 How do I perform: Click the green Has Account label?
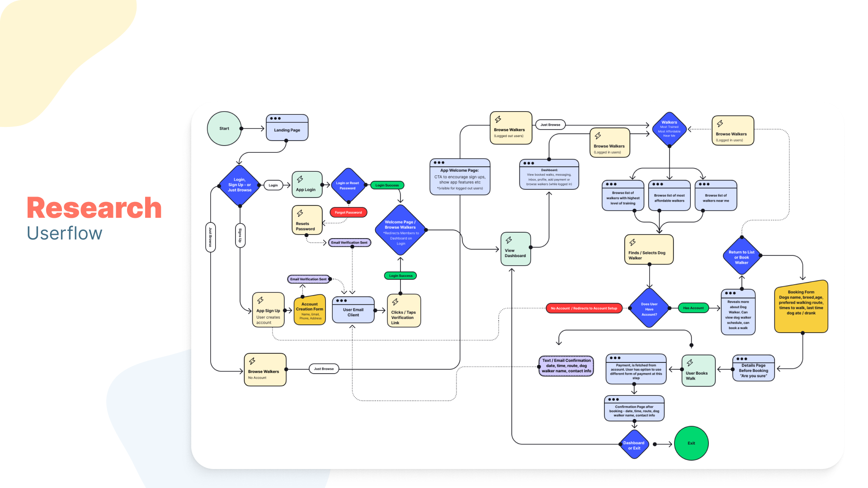click(693, 308)
